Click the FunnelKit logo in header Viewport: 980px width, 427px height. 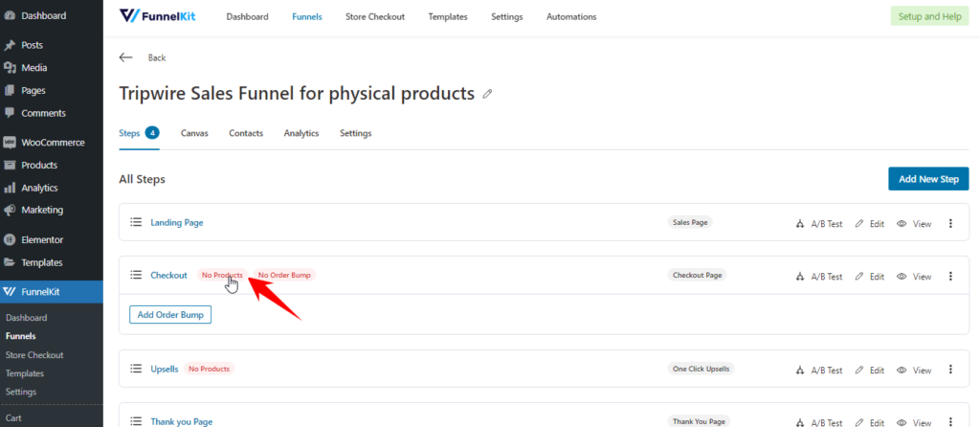(158, 16)
